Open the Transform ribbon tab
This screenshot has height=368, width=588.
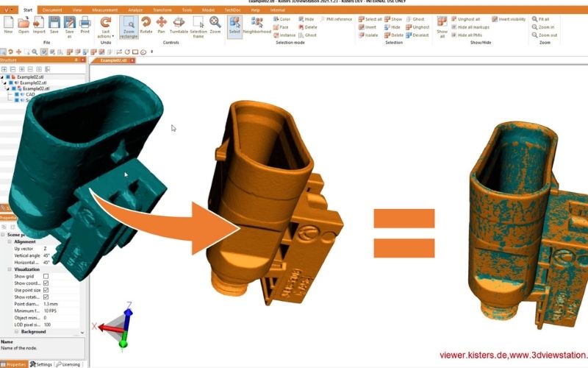point(162,10)
